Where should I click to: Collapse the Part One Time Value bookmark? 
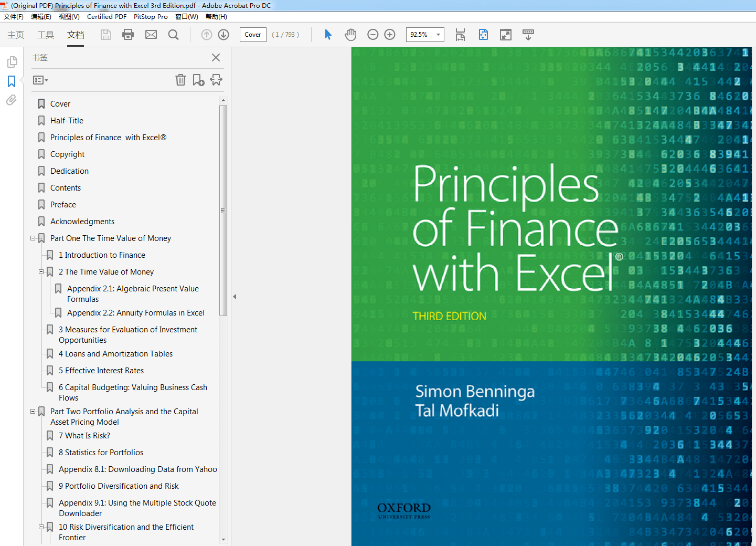tap(33, 238)
